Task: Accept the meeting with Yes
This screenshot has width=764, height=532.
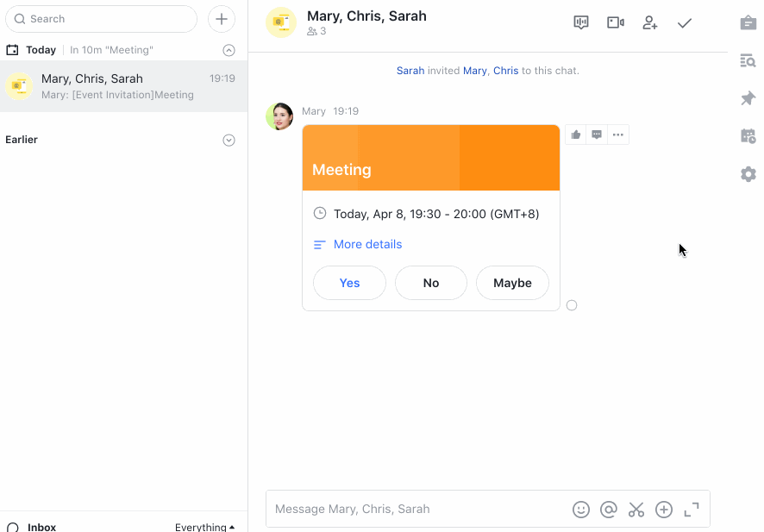Action: pyautogui.click(x=349, y=283)
